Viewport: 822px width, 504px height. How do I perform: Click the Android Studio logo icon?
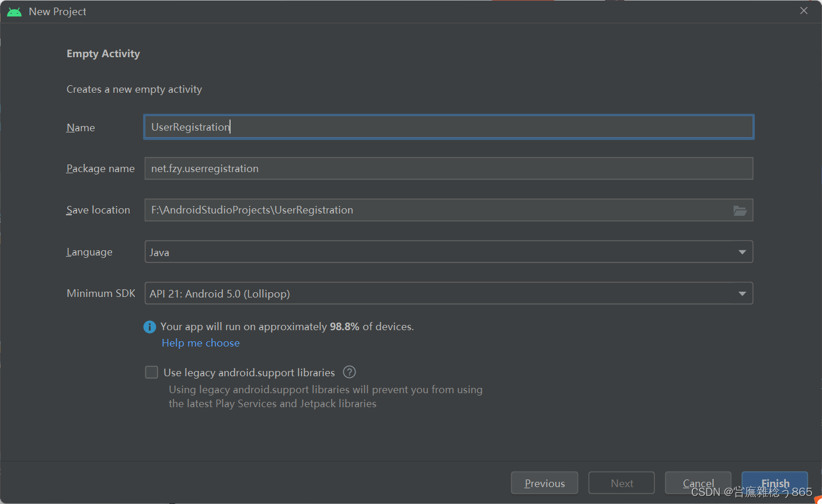coord(15,12)
